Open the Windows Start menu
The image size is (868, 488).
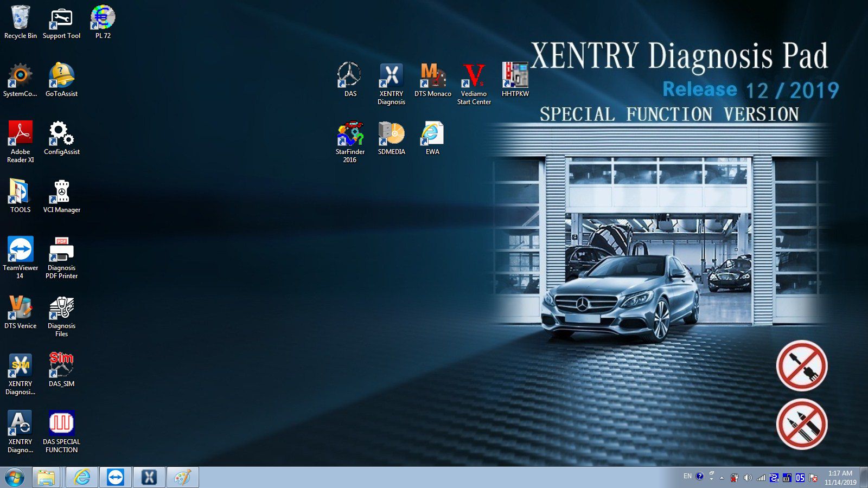pos(15,477)
